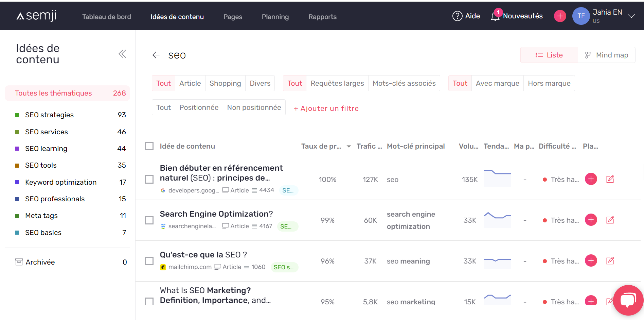Viewport: 644px width, 320px height.
Task: Change sorting via the Taux de pr arrow
Action: pos(348,146)
